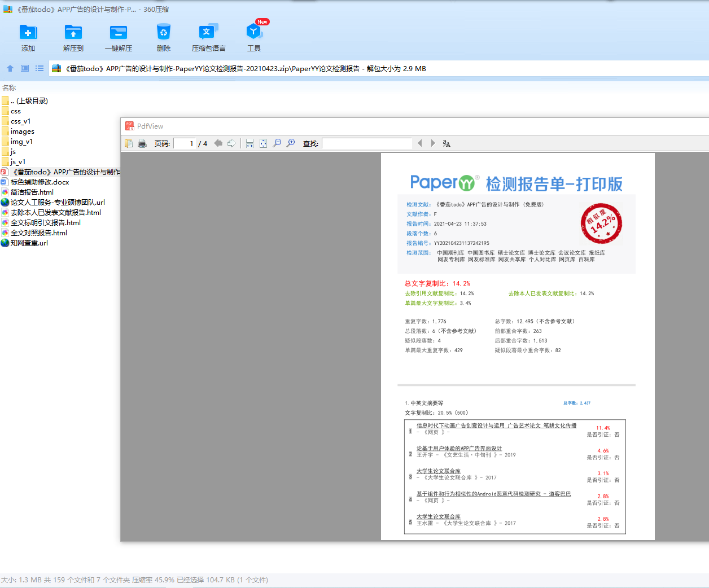Click the PaperYY logo in the report
Screen dimensions: 709x588
coord(444,182)
